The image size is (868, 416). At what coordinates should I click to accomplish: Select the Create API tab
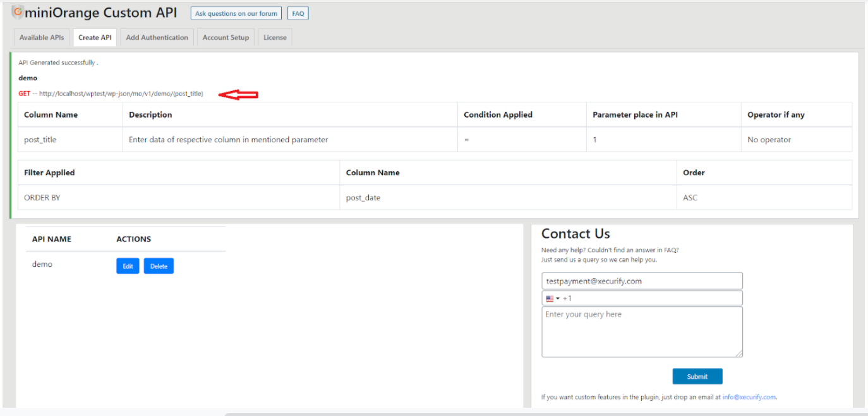pyautogui.click(x=95, y=37)
